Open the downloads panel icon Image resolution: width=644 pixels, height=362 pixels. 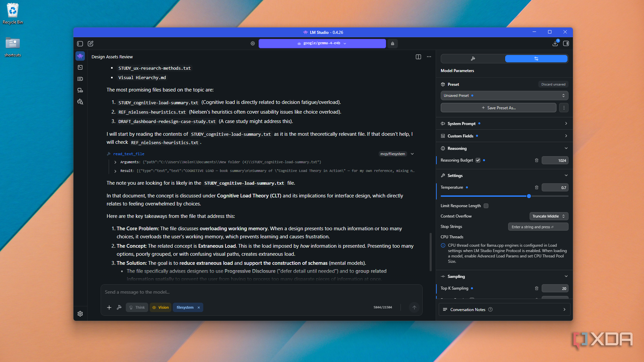(x=555, y=43)
